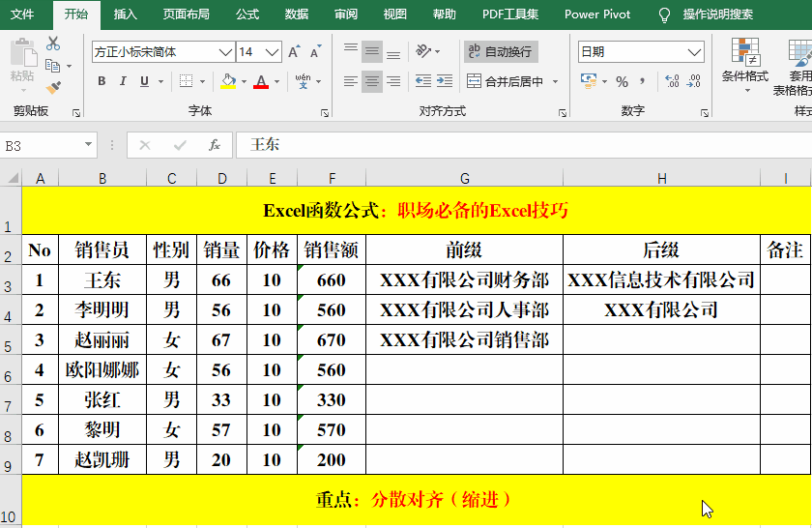Click the wén phonetic guide icon
Screen dimensions: 812x528
coord(303,81)
